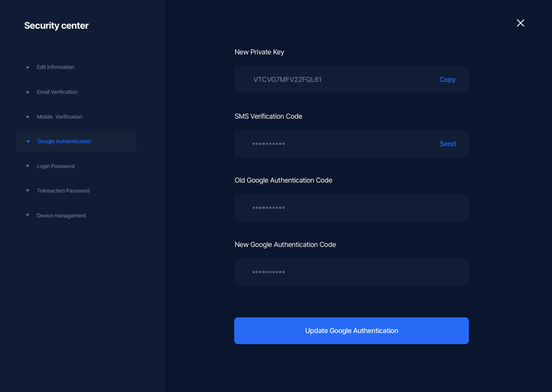Viewport: 552px width, 392px height.
Task: Click the Security center heading
Action: click(x=56, y=25)
